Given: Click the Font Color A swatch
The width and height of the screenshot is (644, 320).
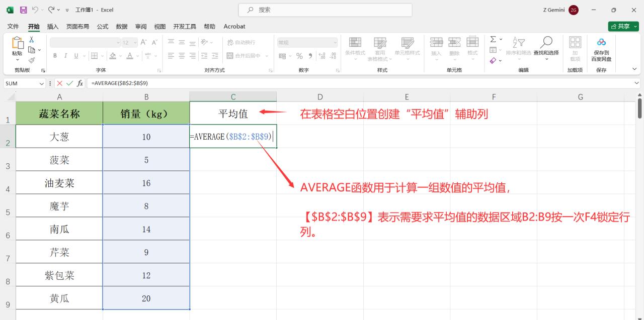Looking at the screenshot, I should (130, 56).
